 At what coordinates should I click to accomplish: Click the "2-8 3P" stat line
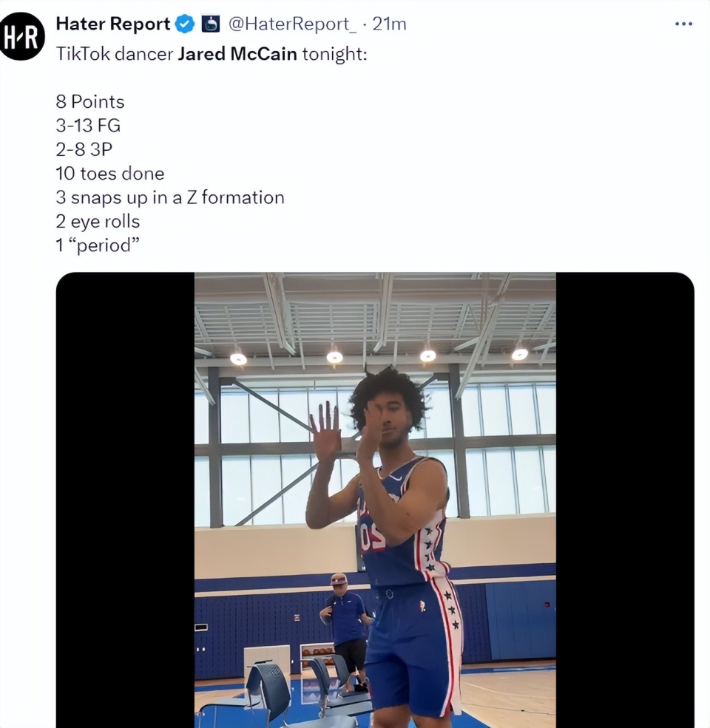84,149
